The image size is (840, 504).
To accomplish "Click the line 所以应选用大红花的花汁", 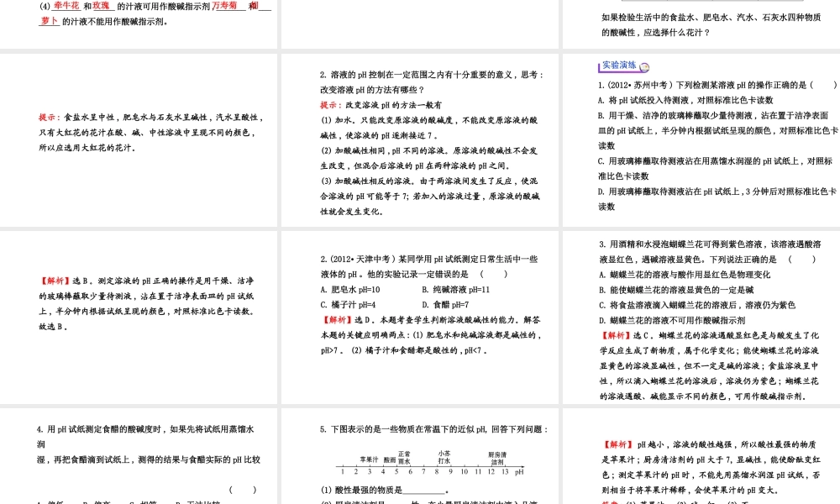I will [x=87, y=147].
